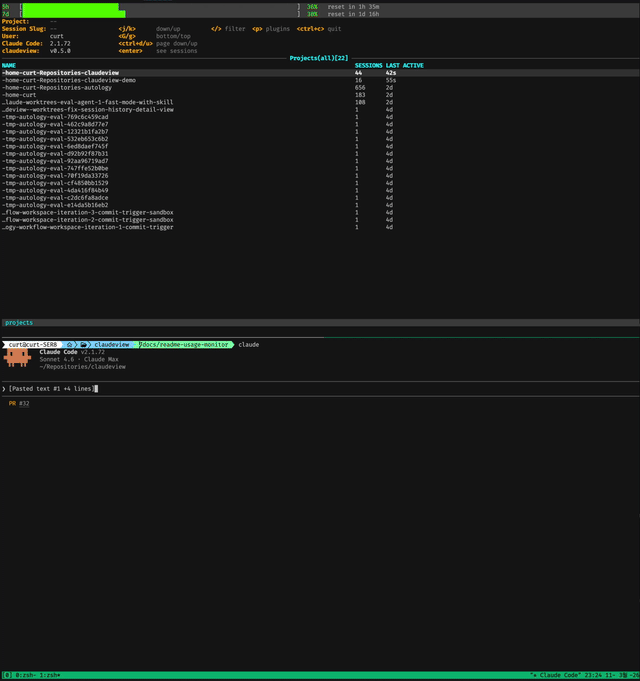This screenshot has height=681, width=640.
Task: Click the <p> plugins shortcut hint
Action: (271, 29)
